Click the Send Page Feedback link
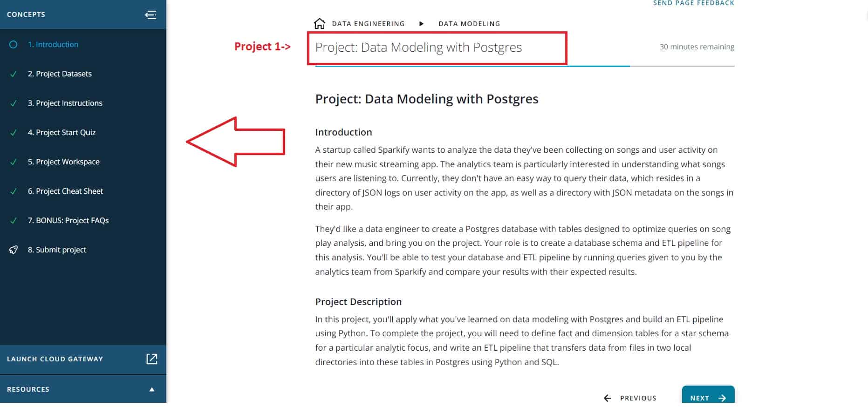 (x=694, y=3)
